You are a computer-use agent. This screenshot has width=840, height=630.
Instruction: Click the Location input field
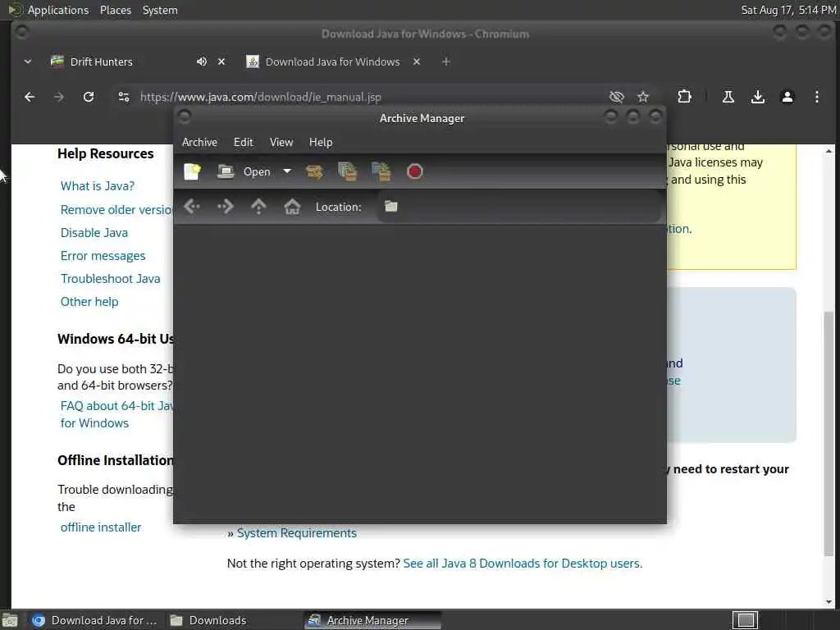click(518, 206)
